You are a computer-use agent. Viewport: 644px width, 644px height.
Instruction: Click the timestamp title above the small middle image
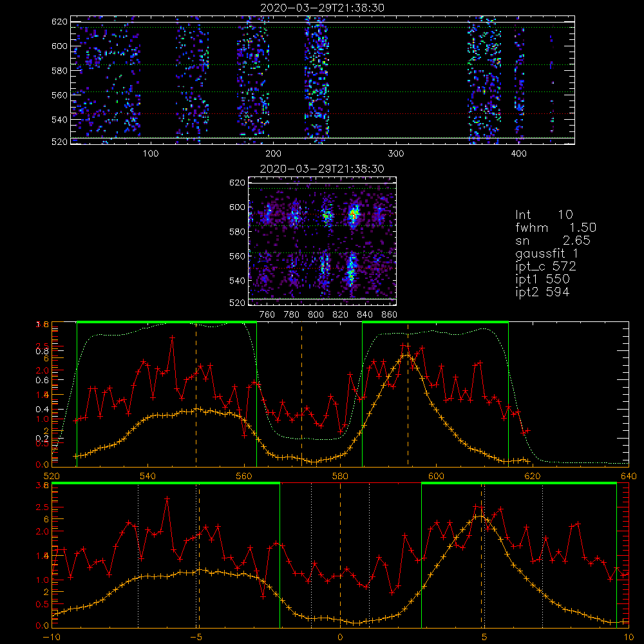pos(323,169)
